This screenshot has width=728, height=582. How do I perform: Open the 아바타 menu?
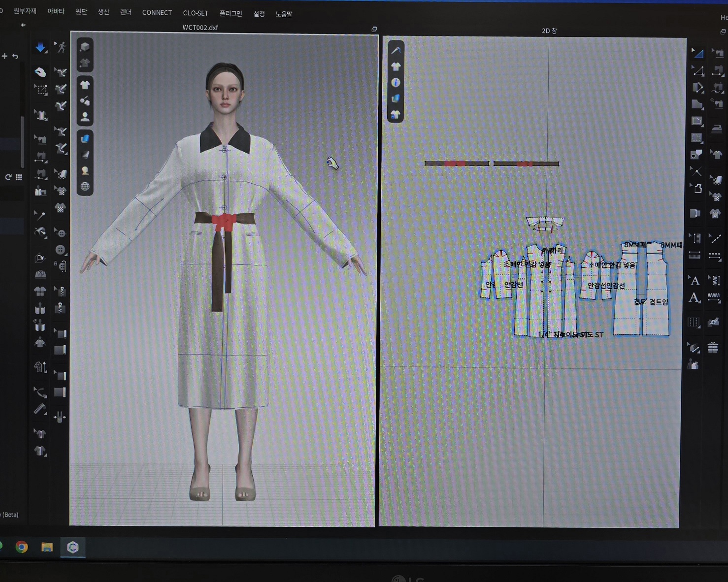point(56,12)
